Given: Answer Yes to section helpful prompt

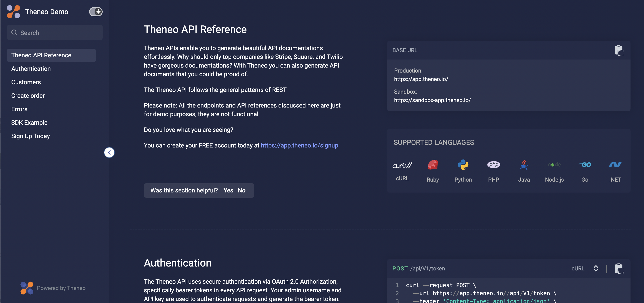Looking at the screenshot, I should tap(228, 190).
